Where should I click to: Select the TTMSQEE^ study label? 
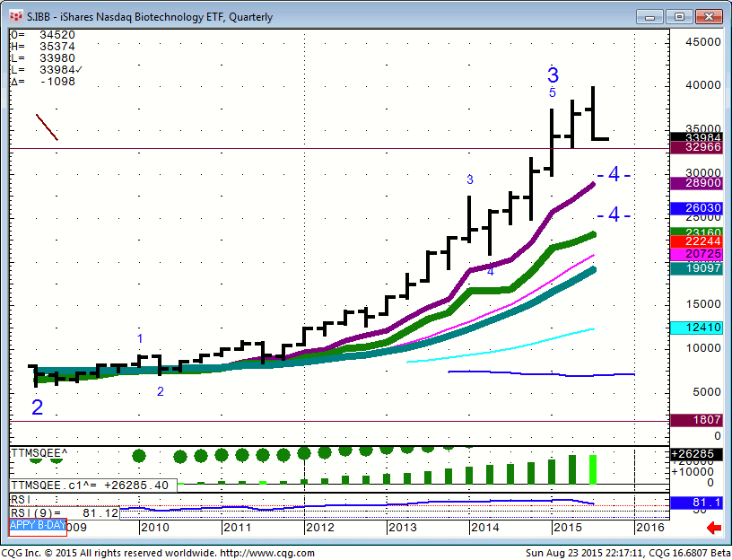click(39, 453)
